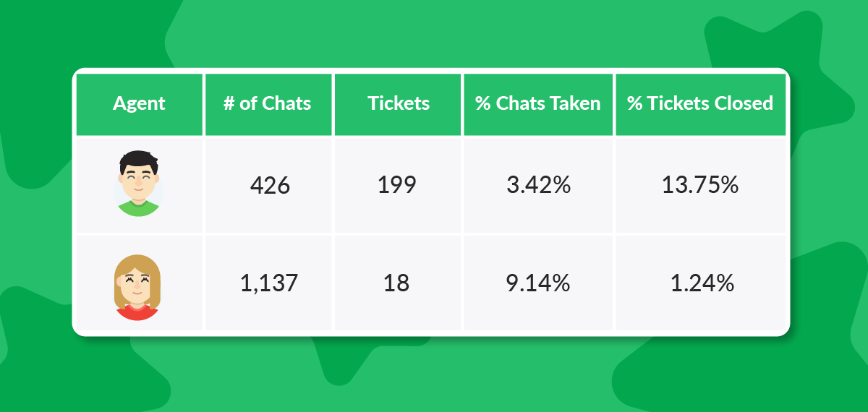Select the % Chats Taken header
This screenshot has height=412, width=868.
(x=538, y=103)
